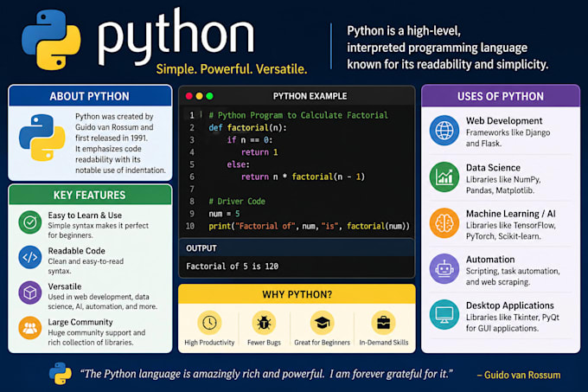Screen dimensions: 588x392
Task: Click 'High Productivity' label
Action: [209, 343]
